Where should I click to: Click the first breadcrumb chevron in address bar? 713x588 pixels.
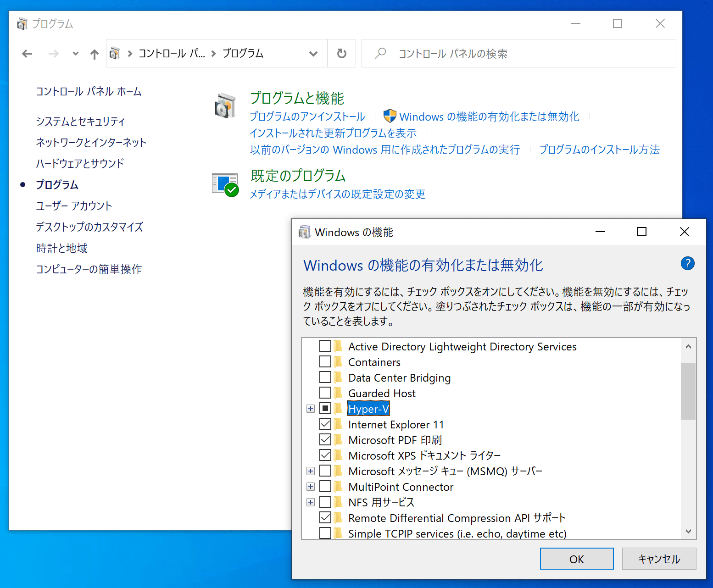[x=130, y=54]
